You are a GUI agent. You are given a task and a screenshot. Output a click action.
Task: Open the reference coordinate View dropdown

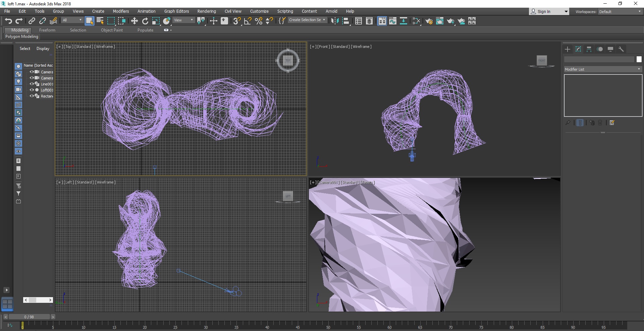pos(184,20)
